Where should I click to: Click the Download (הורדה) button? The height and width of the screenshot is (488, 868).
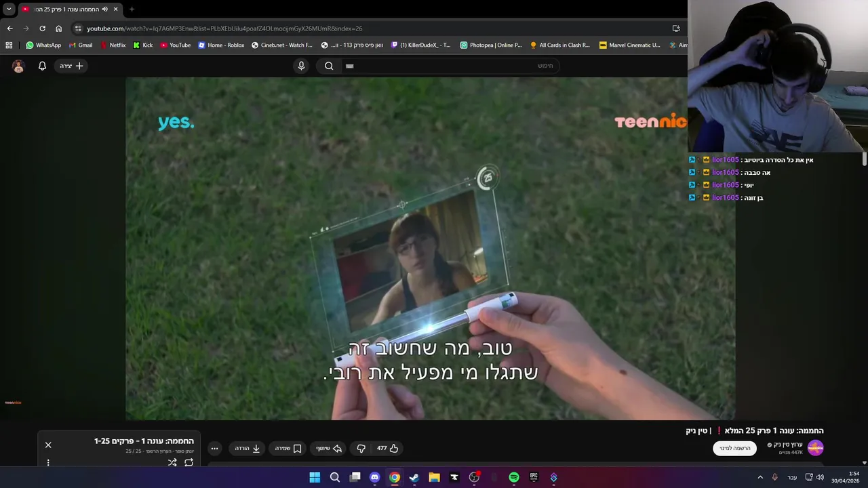(248, 448)
